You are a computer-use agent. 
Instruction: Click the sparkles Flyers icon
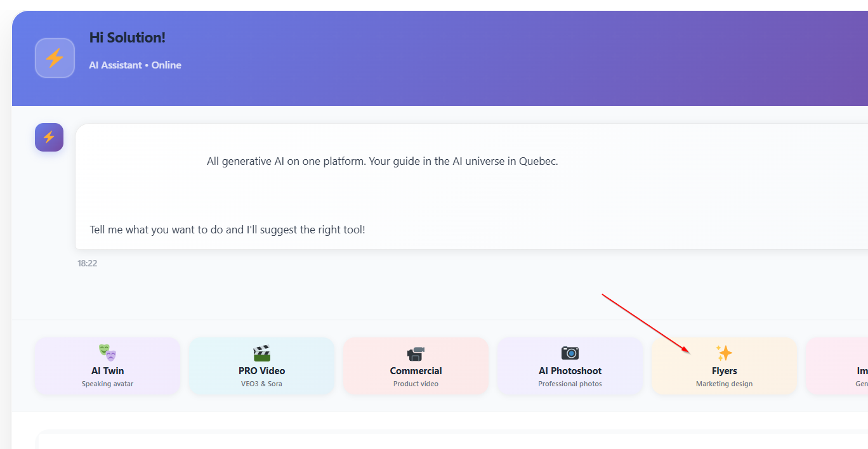[724, 353]
